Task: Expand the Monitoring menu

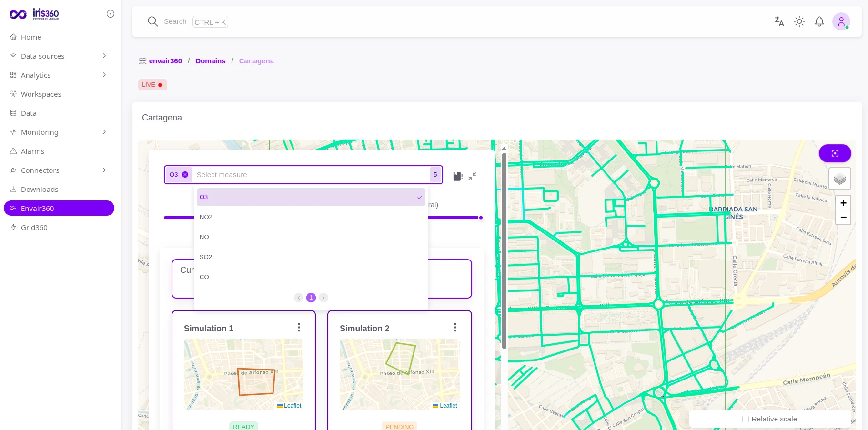Action: pyautogui.click(x=59, y=132)
